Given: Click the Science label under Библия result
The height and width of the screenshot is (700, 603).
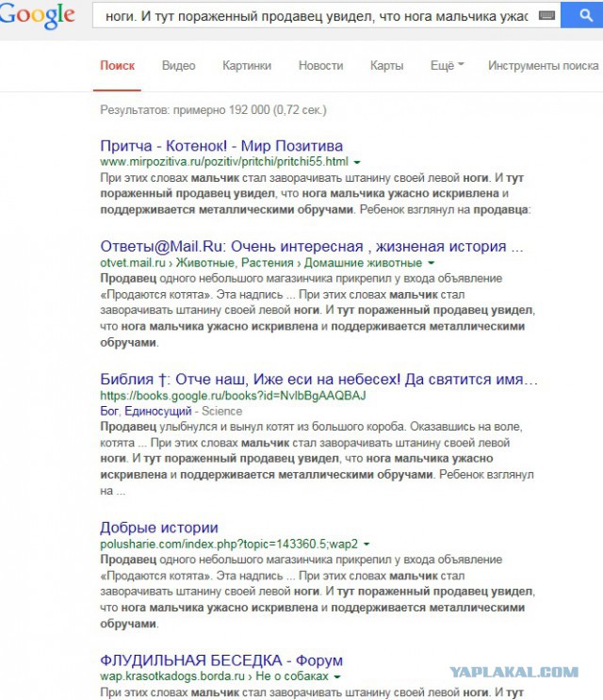Looking at the screenshot, I should coord(221,411).
